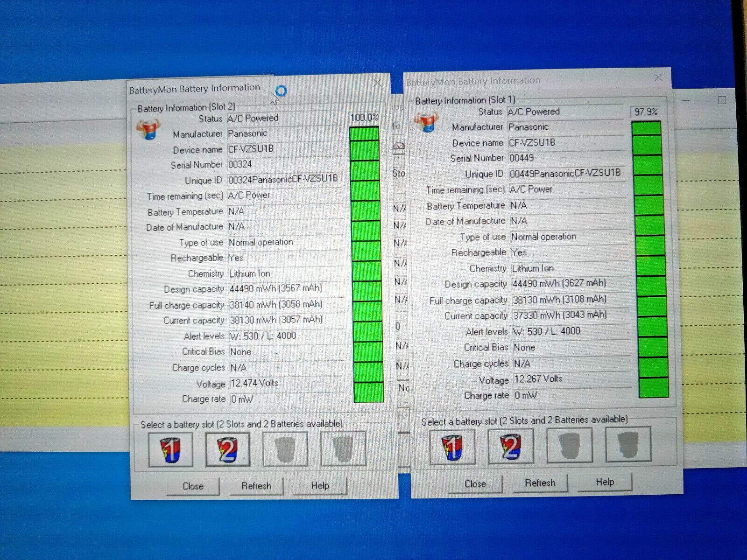The image size is (747, 560).
Task: Click disabled third battery slot in Slot 2 window
Action: click(x=285, y=449)
